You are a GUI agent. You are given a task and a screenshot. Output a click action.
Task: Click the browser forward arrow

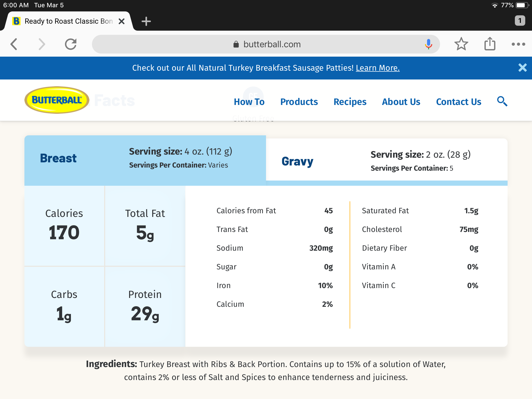[x=42, y=44]
